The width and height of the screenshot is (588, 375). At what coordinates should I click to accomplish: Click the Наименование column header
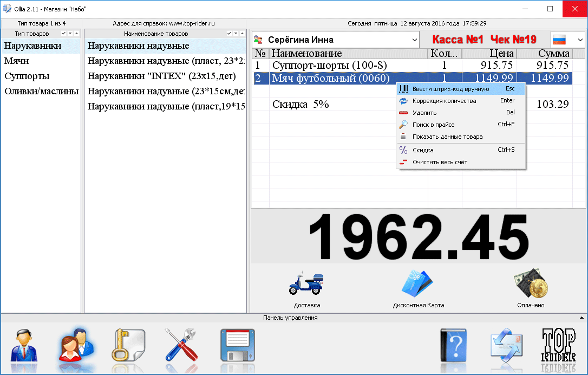point(349,53)
